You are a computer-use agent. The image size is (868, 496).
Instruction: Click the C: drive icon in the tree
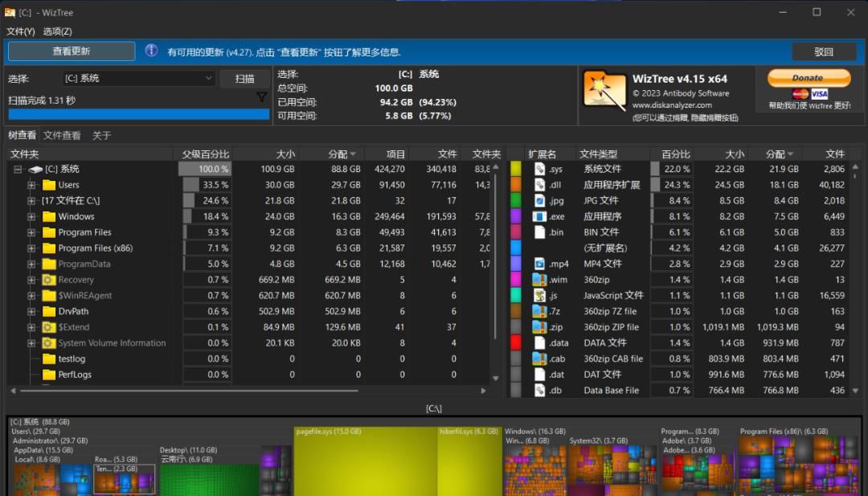tap(34, 169)
